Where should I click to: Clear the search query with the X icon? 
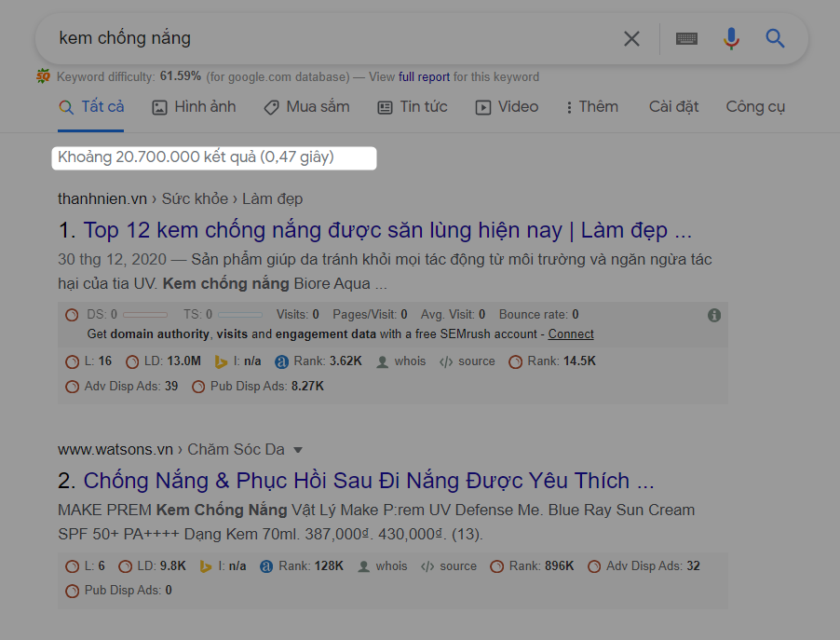coord(631,38)
